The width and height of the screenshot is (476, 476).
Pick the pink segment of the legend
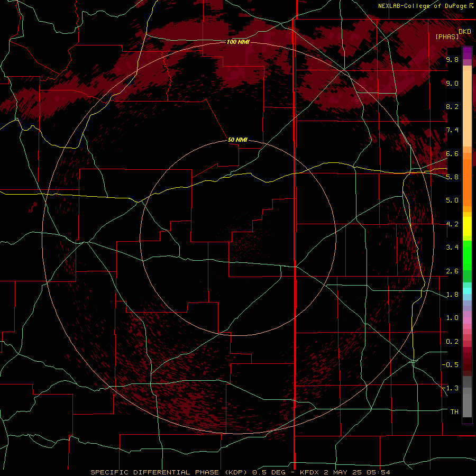(x=467, y=321)
